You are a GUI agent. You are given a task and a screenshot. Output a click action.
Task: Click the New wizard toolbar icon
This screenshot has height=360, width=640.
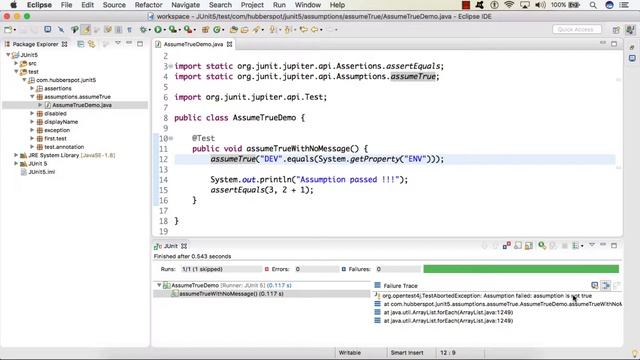[x=8, y=29]
